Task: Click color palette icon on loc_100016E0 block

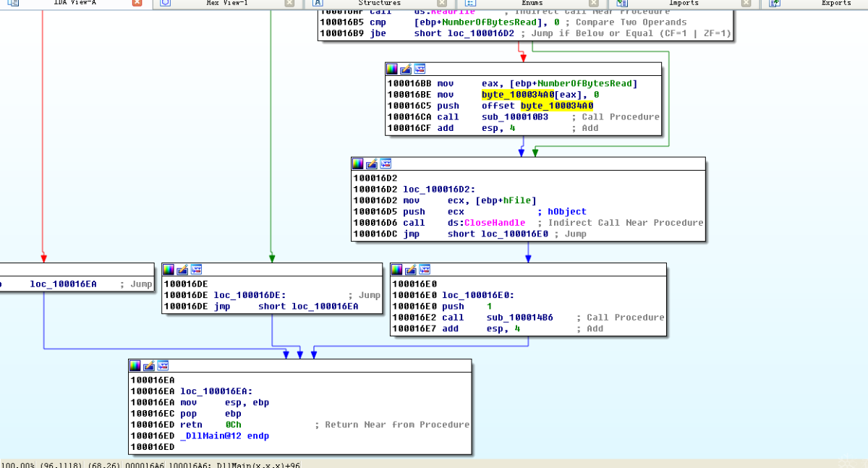Action: point(397,269)
